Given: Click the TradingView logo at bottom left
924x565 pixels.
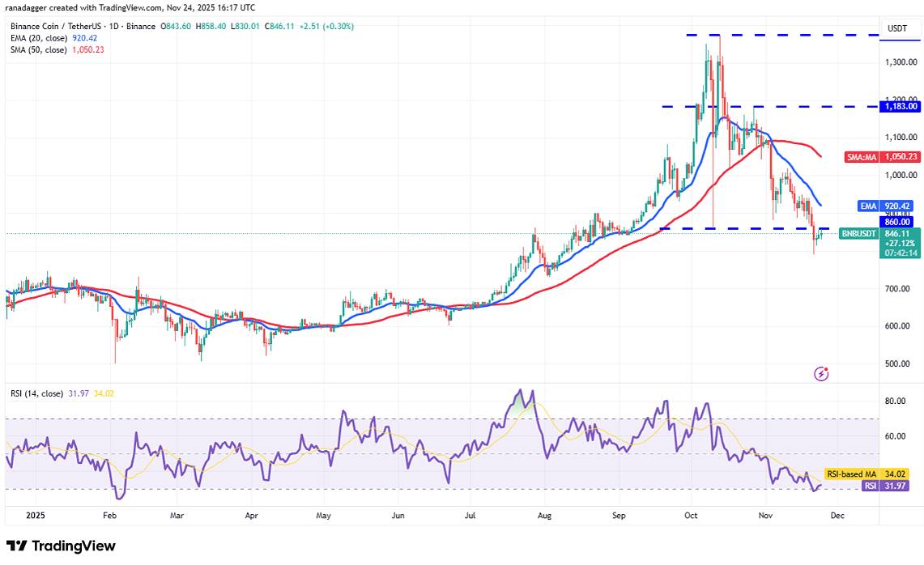Looking at the screenshot, I should pyautogui.click(x=61, y=546).
